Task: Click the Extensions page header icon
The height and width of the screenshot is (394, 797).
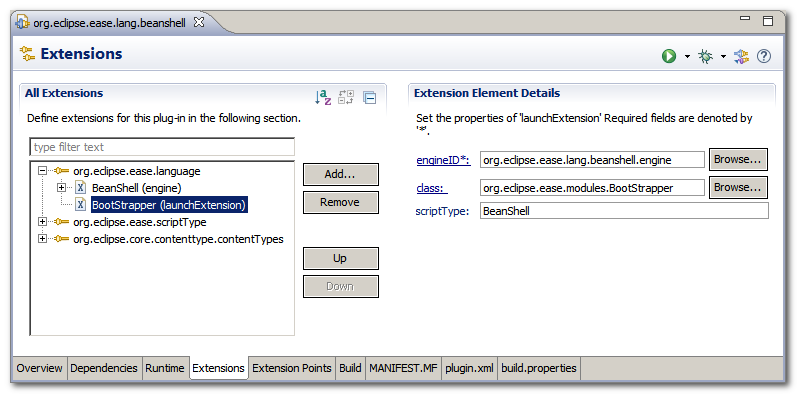Action: point(27,53)
